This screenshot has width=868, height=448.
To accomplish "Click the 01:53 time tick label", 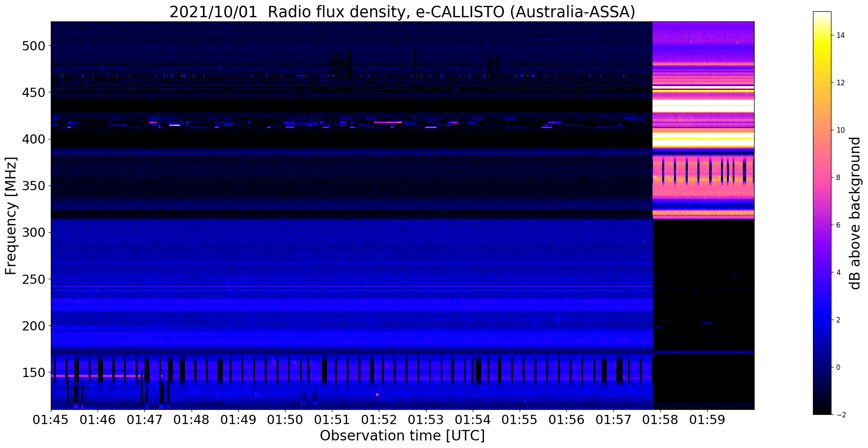I will pos(426,420).
